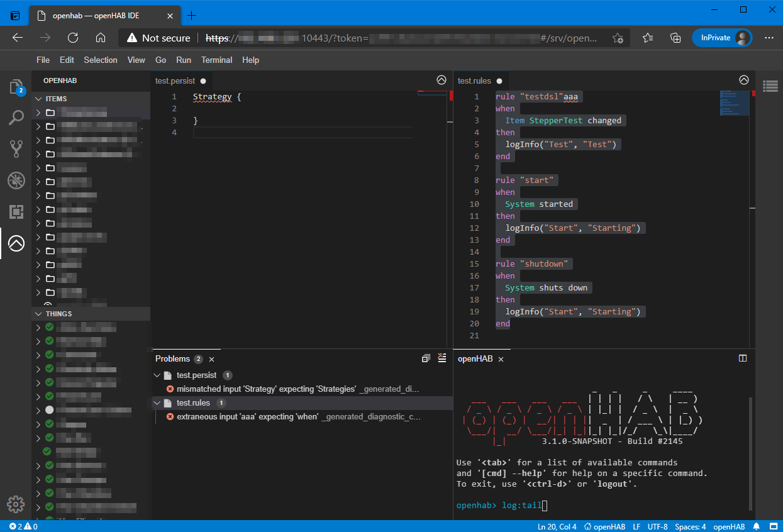Toggle the split layout icon in terminal panel
Viewport: 783px width, 532px height.
743,358
